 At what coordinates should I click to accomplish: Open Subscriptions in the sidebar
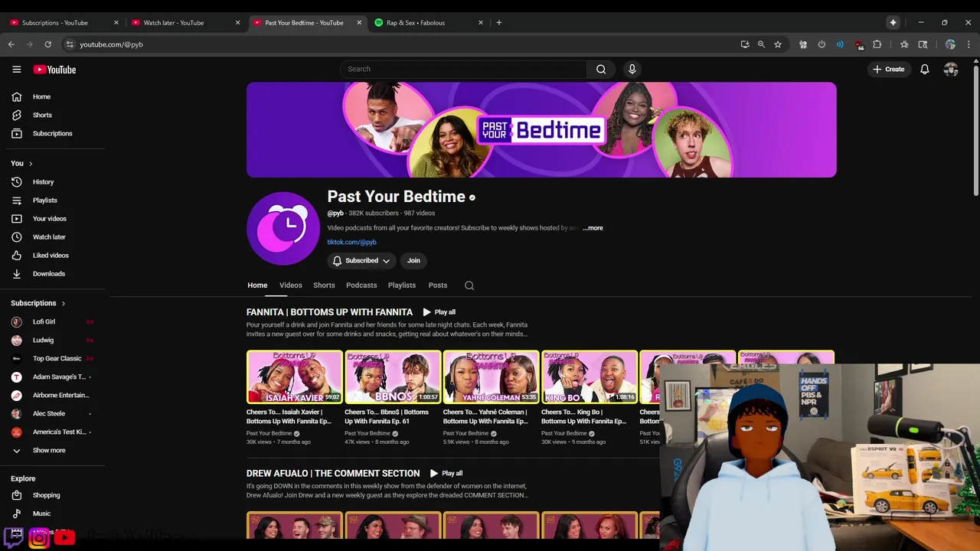pos(52,133)
